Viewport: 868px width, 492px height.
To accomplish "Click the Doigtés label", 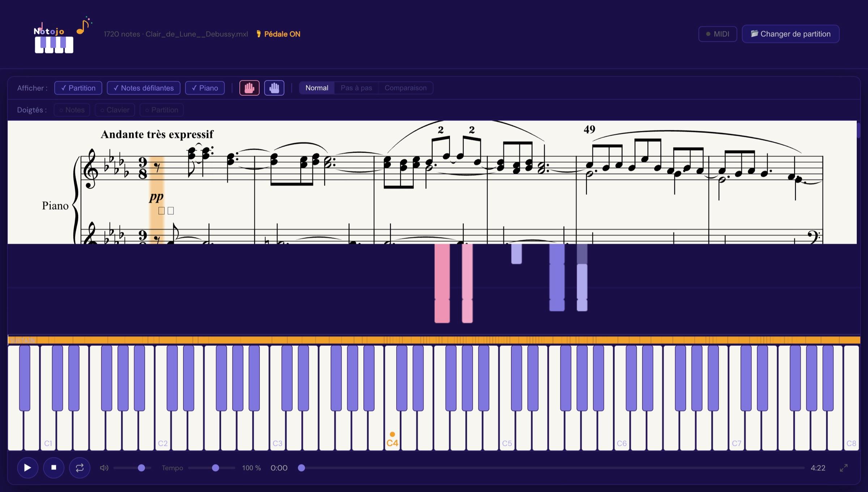I will (32, 110).
